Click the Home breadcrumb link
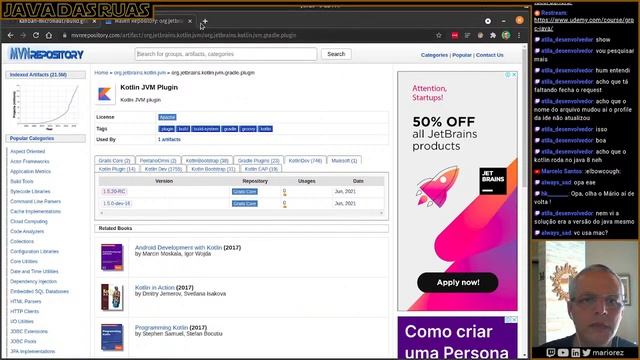The width and height of the screenshot is (640, 360). [x=101, y=73]
